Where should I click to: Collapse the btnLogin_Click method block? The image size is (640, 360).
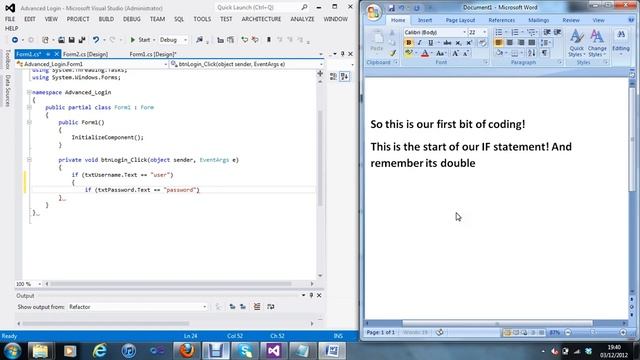(x=29, y=160)
